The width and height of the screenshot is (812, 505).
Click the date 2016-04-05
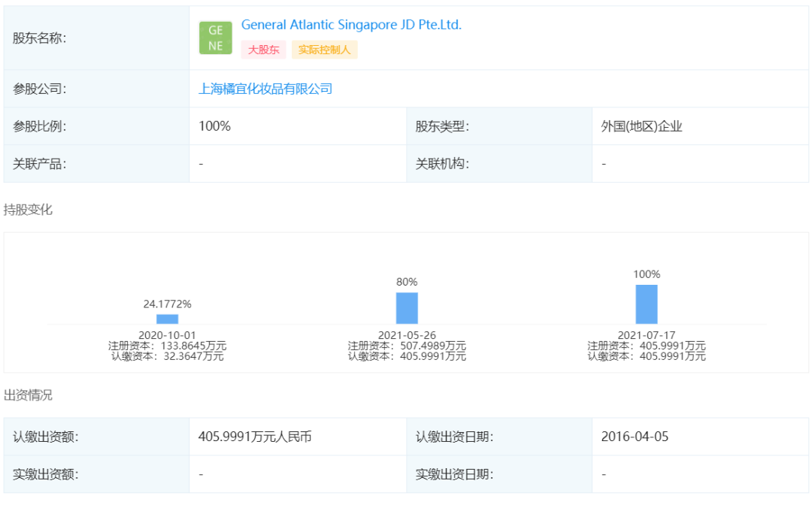pos(635,437)
